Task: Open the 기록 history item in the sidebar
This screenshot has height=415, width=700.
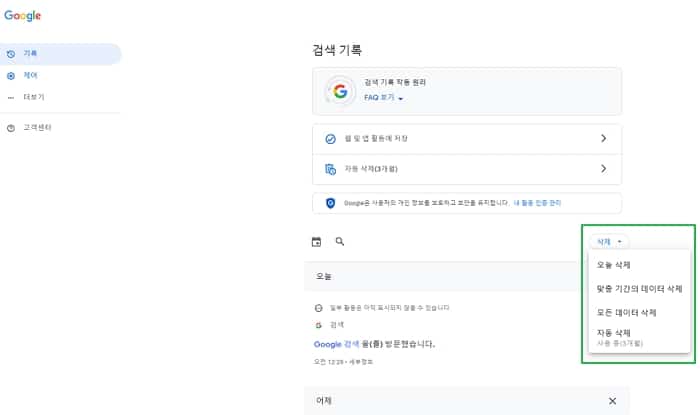Action: click(x=60, y=54)
